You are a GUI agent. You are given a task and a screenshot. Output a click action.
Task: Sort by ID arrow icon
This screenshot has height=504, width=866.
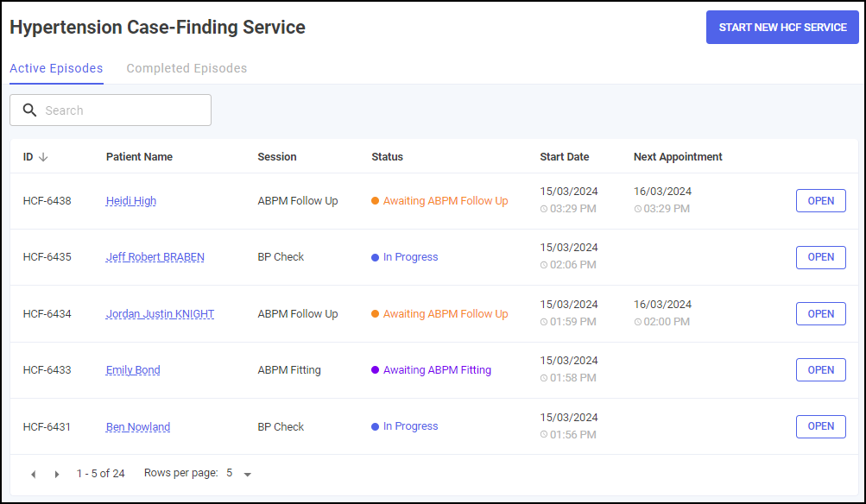[x=43, y=157]
